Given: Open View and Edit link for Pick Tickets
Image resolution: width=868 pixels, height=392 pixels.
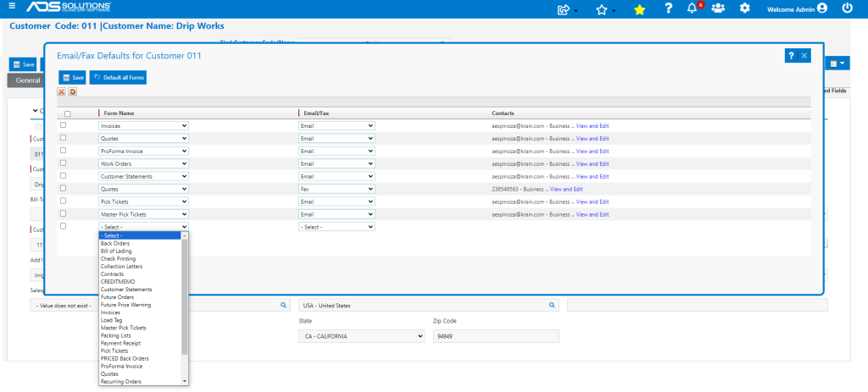Looking at the screenshot, I should [x=593, y=202].
